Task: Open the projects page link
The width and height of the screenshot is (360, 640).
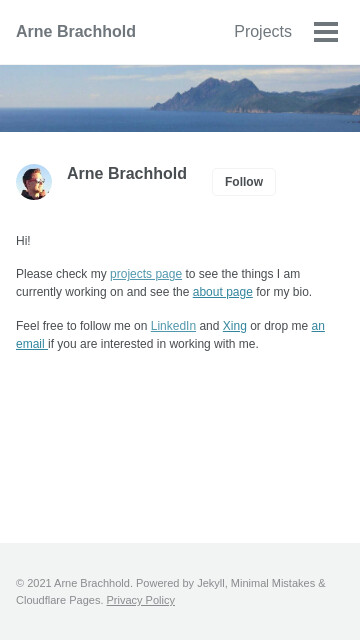Action: pos(146,274)
